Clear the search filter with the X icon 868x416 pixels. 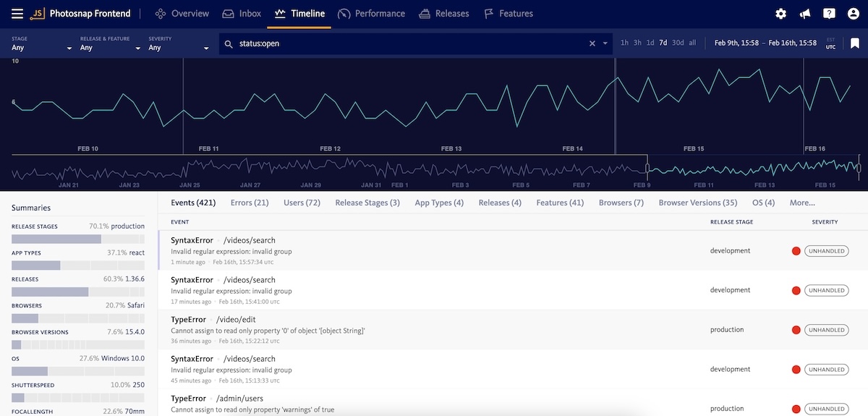(x=592, y=43)
